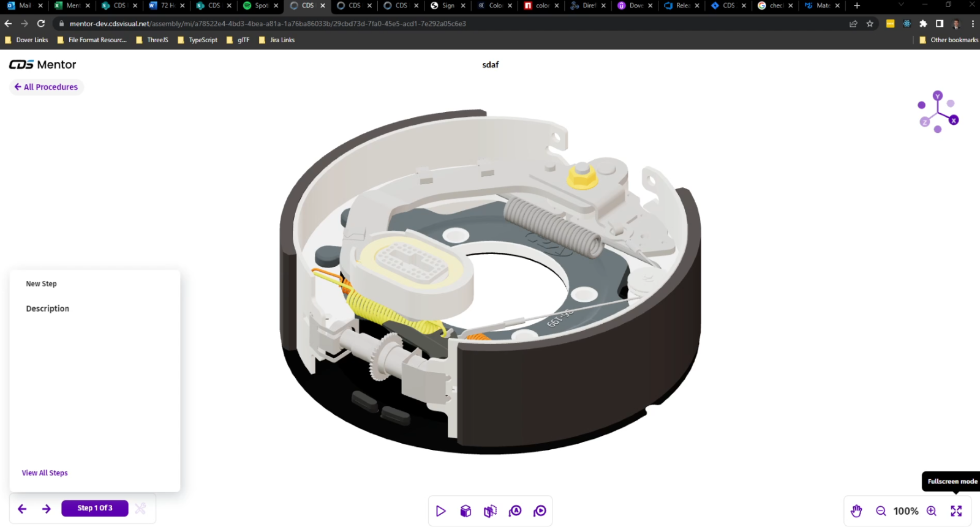Enter fullscreen mode
The image size is (980, 527).
(956, 511)
